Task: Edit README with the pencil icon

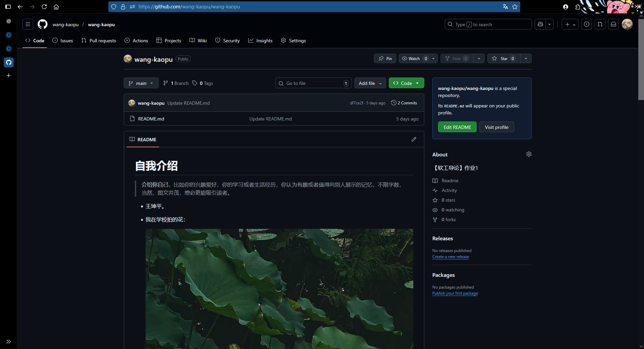Action: tap(414, 139)
